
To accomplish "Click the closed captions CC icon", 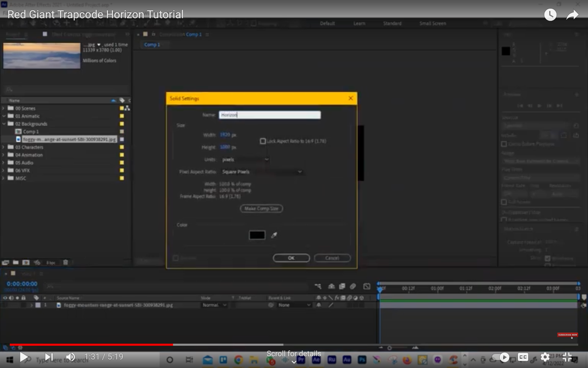I will click(523, 357).
